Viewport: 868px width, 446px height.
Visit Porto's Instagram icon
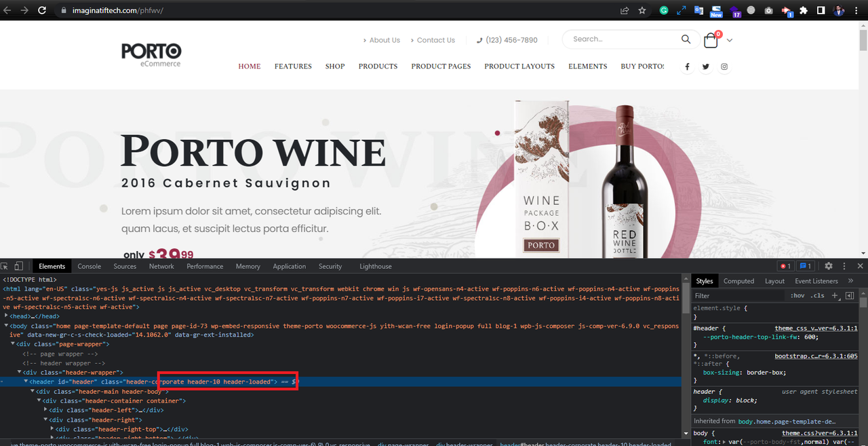coord(724,67)
